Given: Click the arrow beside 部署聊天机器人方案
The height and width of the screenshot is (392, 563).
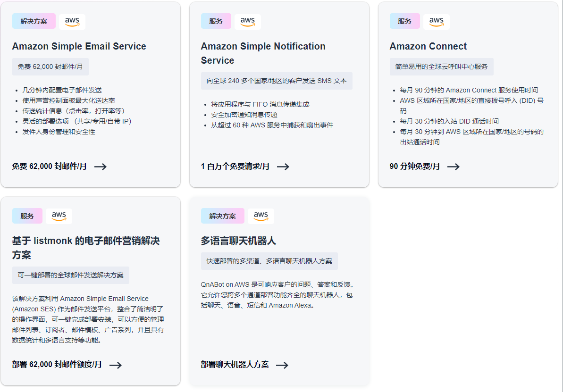Looking at the screenshot, I should click(283, 365).
